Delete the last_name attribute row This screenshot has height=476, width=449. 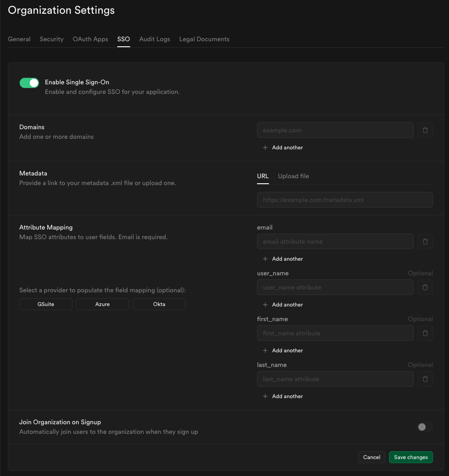click(x=425, y=379)
